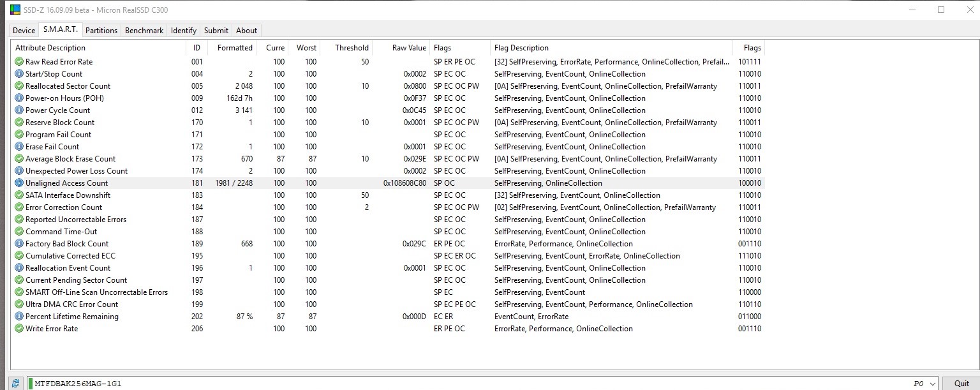Click info icon for Erase Fail Count
The height and width of the screenshot is (390, 980).
coord(19,147)
